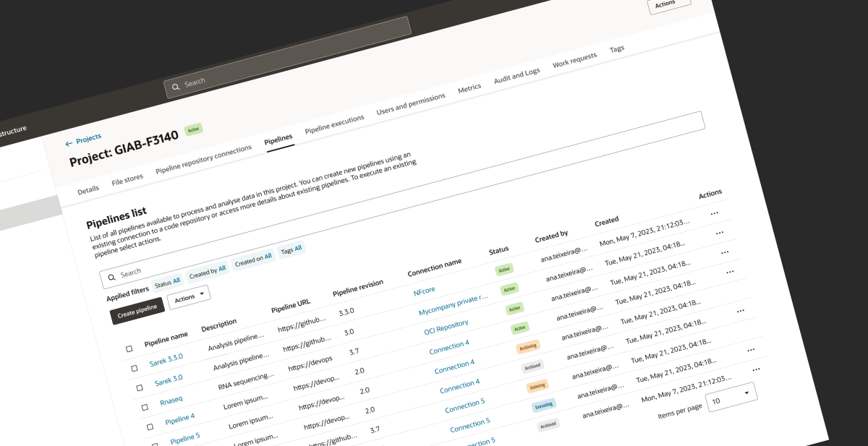Click the Description column header
This screenshot has height=446, width=868.
point(219,325)
